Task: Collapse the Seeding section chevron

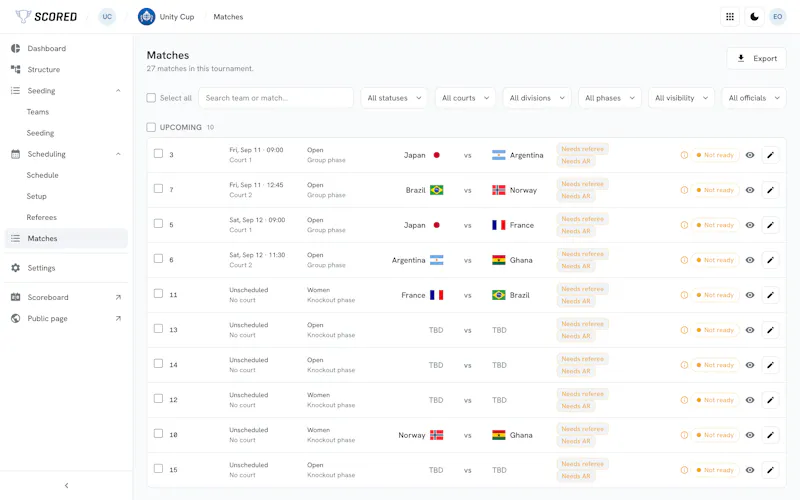Action: pyautogui.click(x=118, y=91)
